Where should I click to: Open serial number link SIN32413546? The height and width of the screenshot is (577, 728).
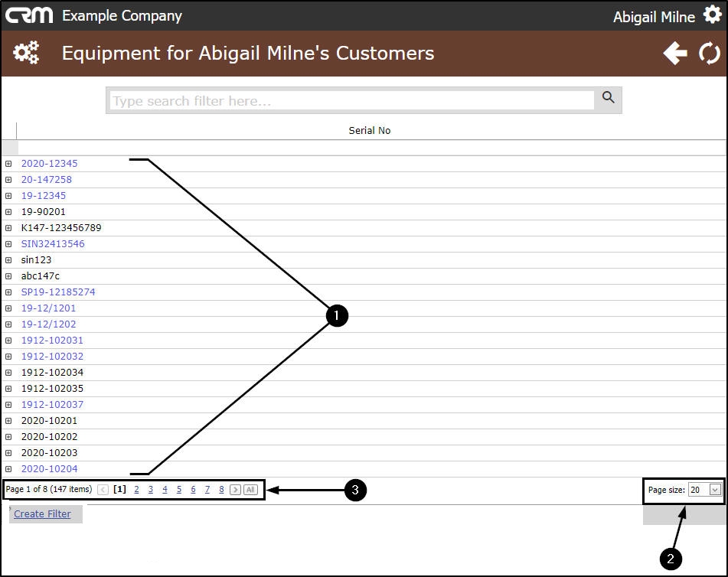53,243
